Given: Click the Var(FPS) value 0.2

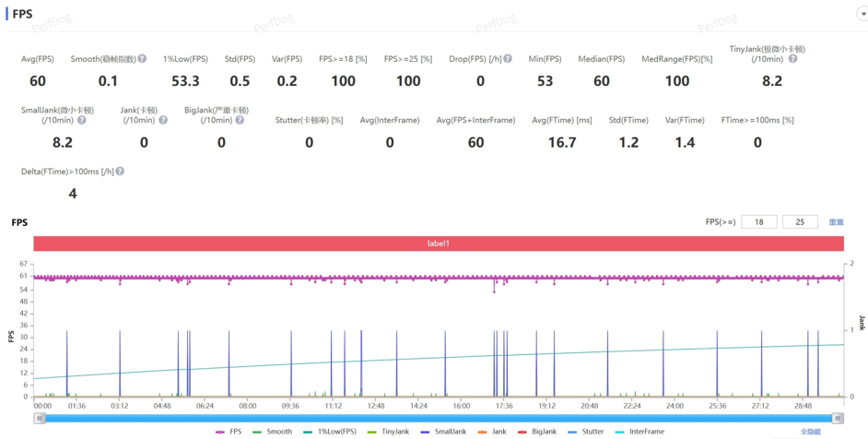Looking at the screenshot, I should pyautogui.click(x=287, y=81).
